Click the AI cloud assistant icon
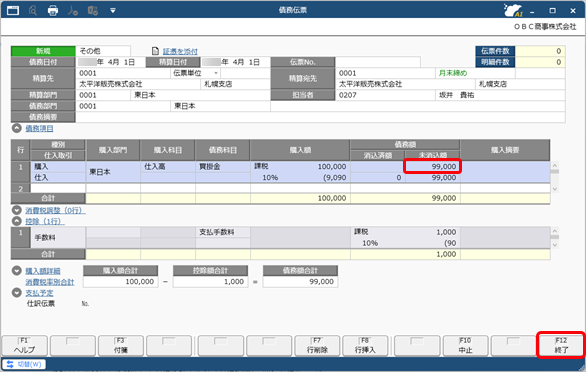 click(513, 10)
